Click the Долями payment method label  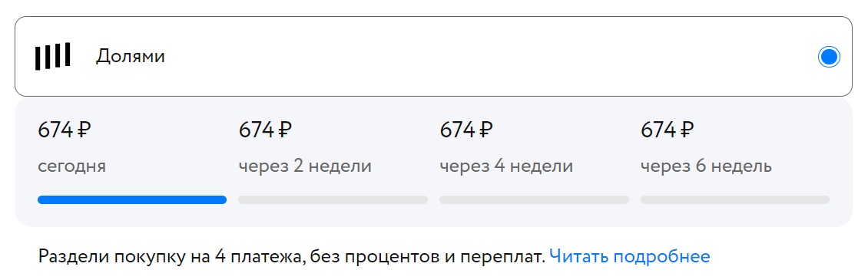tap(130, 57)
